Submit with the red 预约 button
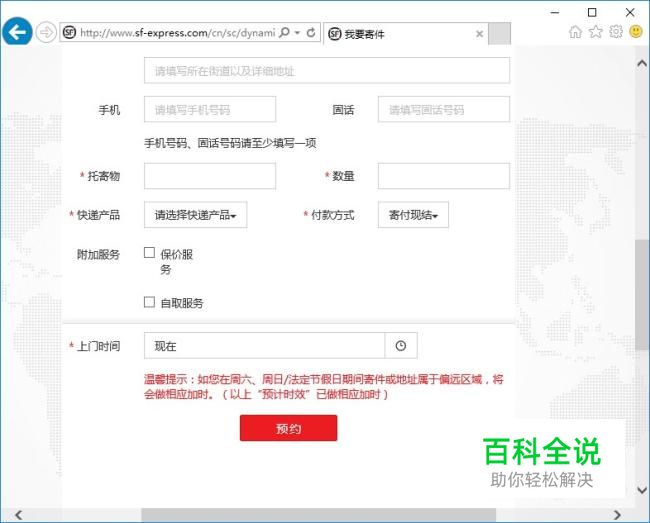Screen dimensions: 650x523 289,428
